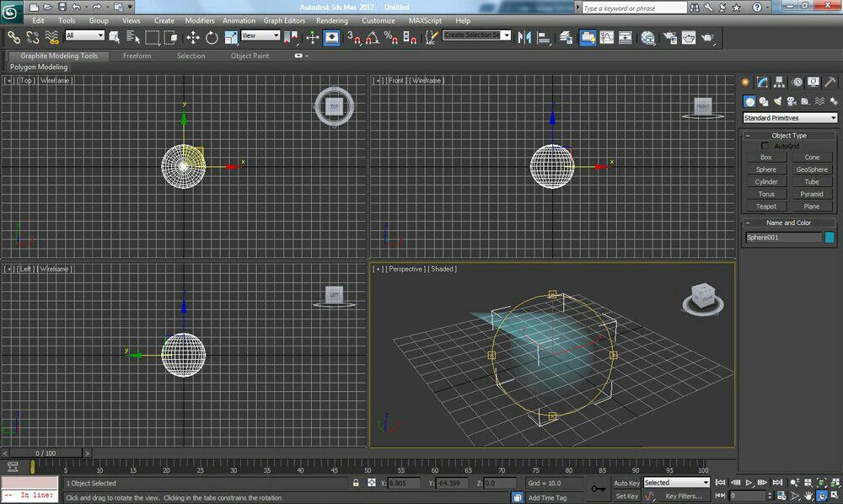Image resolution: width=843 pixels, height=504 pixels.
Task: Click the object color swatch
Action: coord(830,238)
